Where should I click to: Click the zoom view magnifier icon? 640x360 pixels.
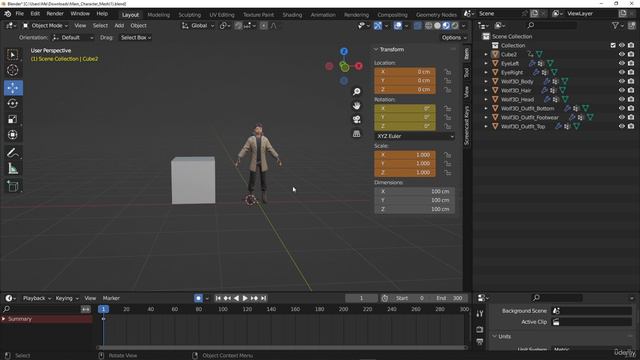(x=357, y=91)
